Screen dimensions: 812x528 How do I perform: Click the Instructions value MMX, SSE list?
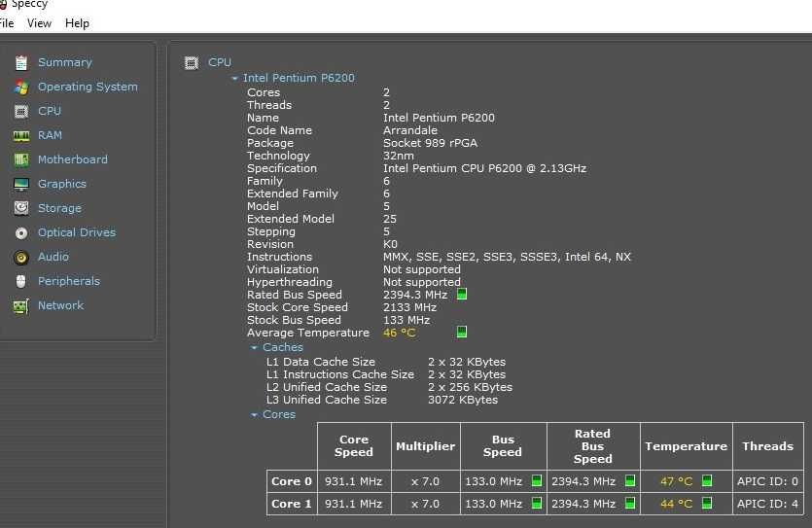[507, 258]
